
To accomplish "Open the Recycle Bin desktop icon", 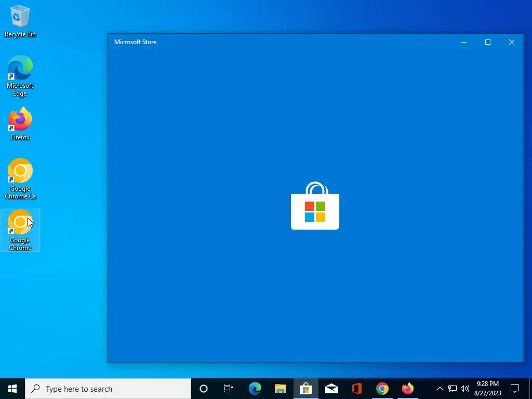I will (20, 21).
